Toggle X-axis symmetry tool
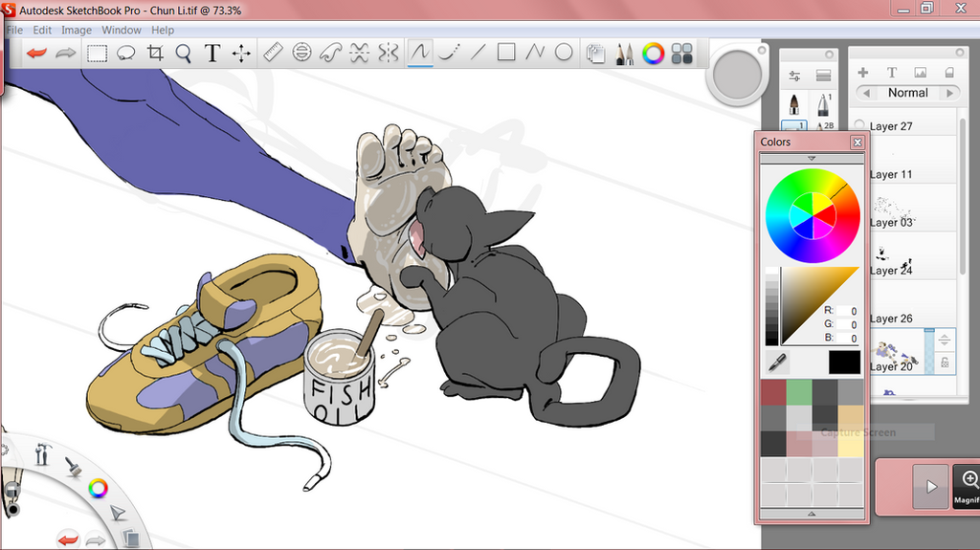980x550 pixels. (x=360, y=53)
